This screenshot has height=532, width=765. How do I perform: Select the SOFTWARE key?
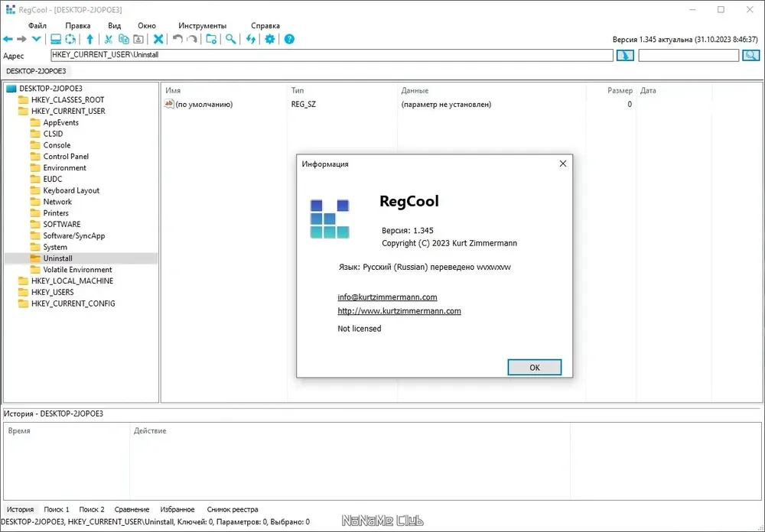[x=62, y=224]
